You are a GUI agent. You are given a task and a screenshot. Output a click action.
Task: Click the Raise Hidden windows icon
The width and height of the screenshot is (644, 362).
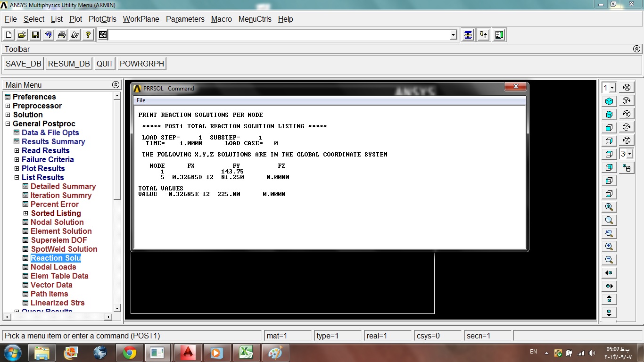468,35
